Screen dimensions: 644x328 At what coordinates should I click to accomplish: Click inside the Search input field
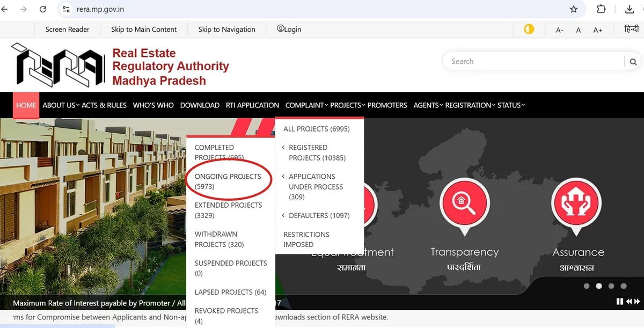[531, 62]
